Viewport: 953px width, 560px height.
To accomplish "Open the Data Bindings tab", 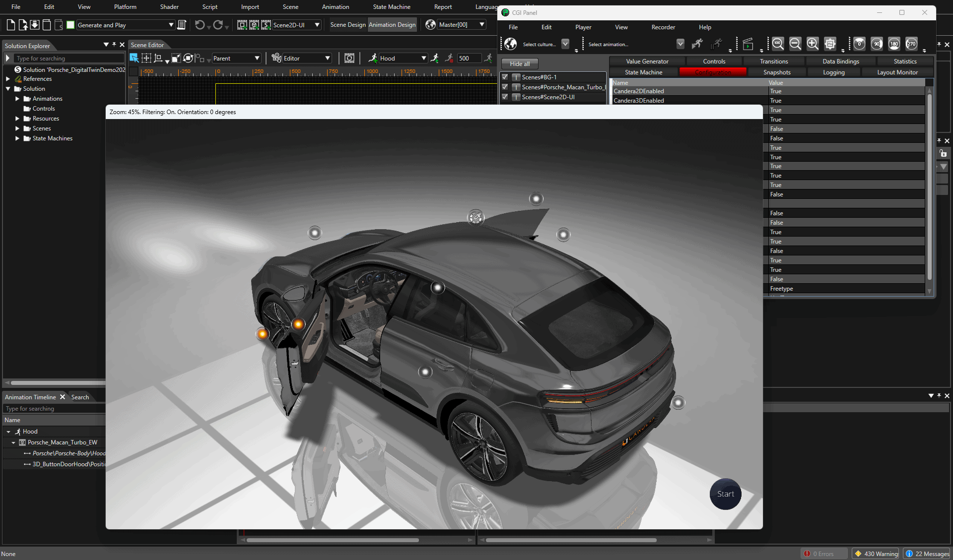I will 840,62.
